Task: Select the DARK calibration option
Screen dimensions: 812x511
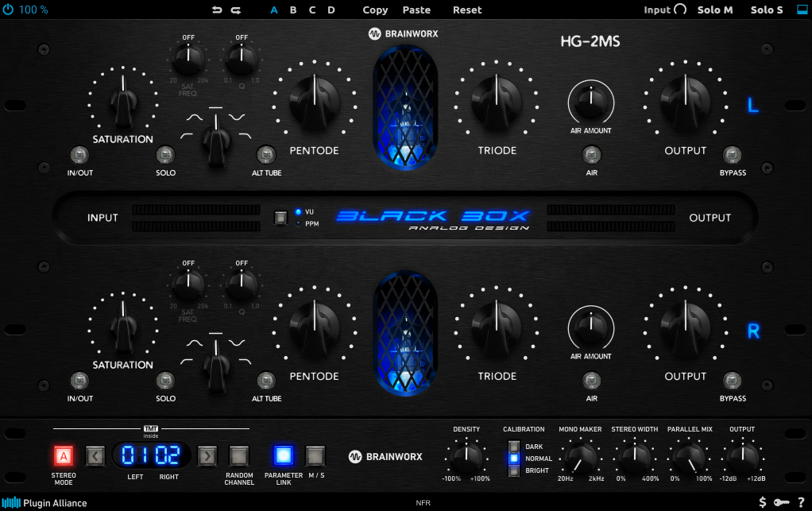Action: tap(514, 447)
